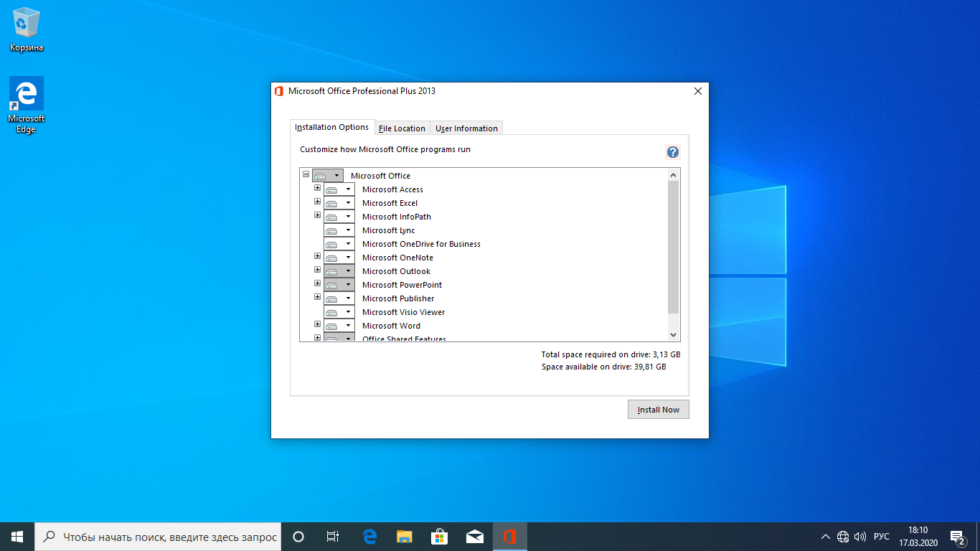Expand the Microsoft Publisher tree node
This screenshot has height=551, width=980.
tap(318, 297)
